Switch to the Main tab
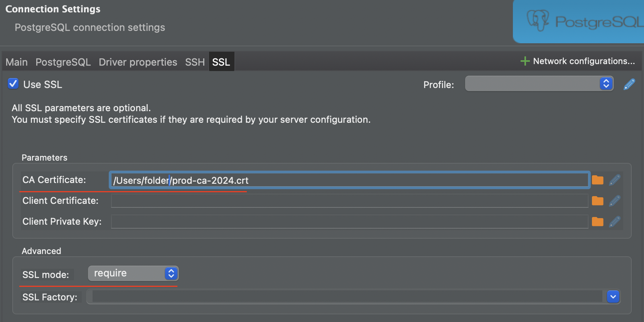This screenshot has height=322, width=644. 17,62
